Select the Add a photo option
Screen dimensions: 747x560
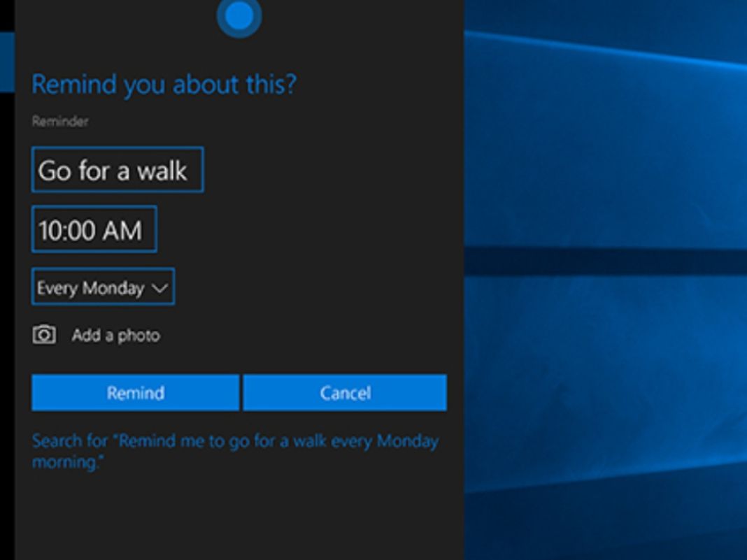[x=116, y=336]
